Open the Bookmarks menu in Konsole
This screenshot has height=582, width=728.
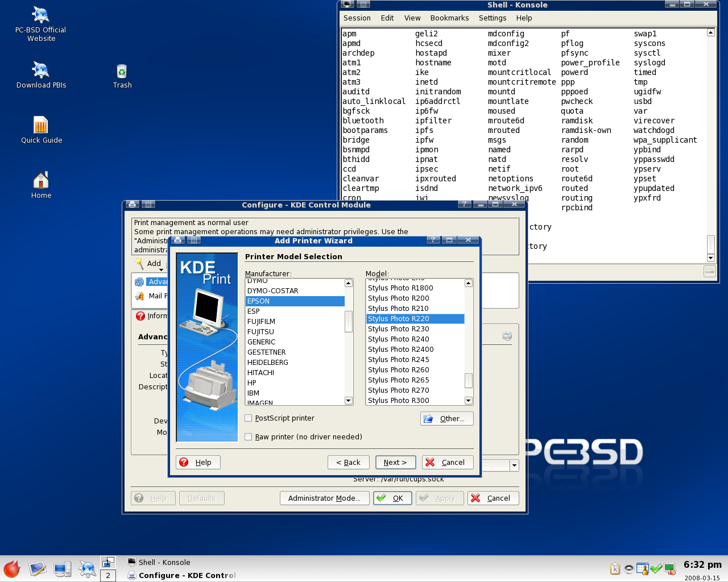pyautogui.click(x=450, y=18)
